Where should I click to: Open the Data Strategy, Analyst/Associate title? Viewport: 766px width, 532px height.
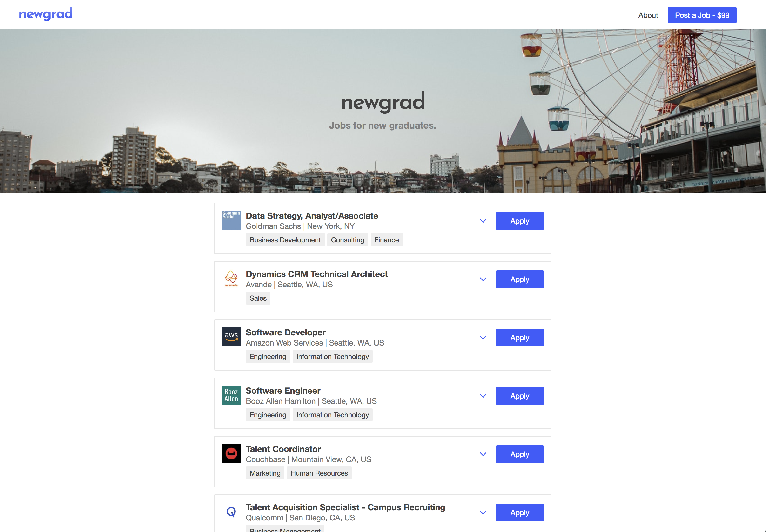point(312,216)
